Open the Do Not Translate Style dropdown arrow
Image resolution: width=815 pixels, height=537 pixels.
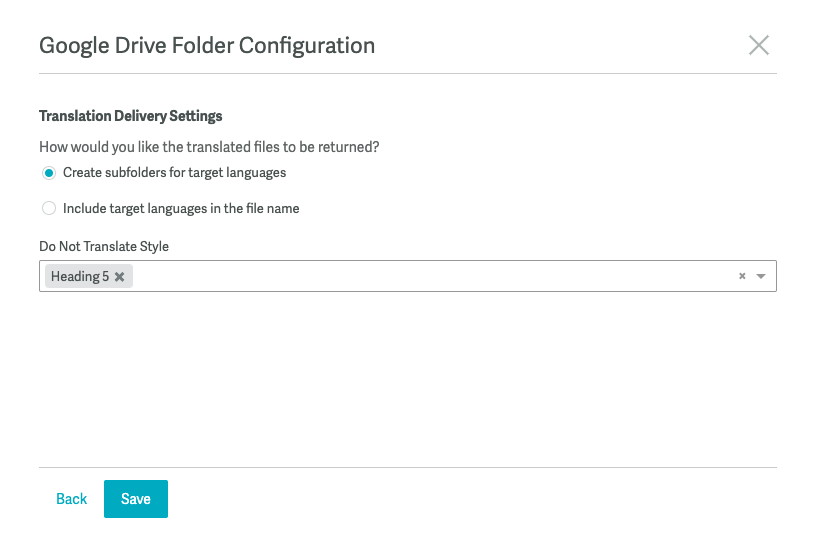pos(761,276)
